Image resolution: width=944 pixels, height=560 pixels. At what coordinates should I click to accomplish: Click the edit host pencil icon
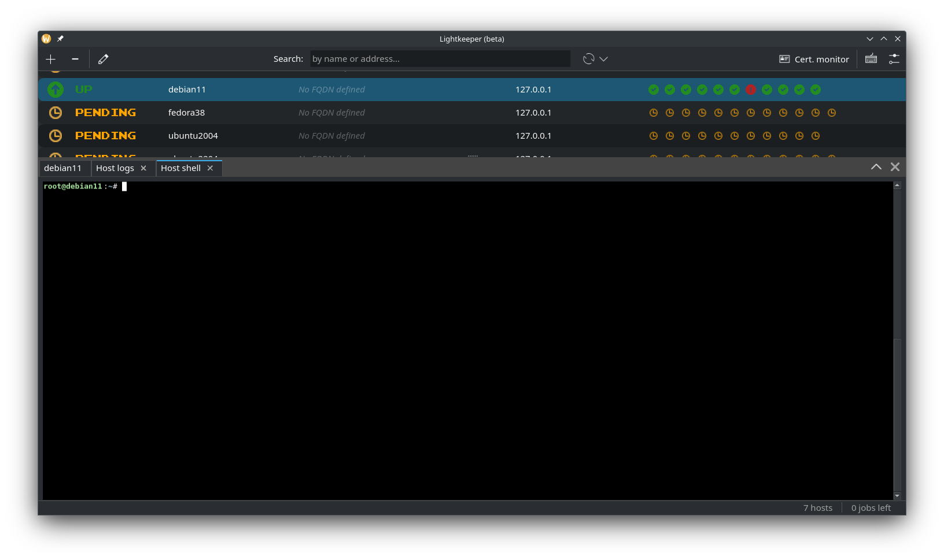104,59
